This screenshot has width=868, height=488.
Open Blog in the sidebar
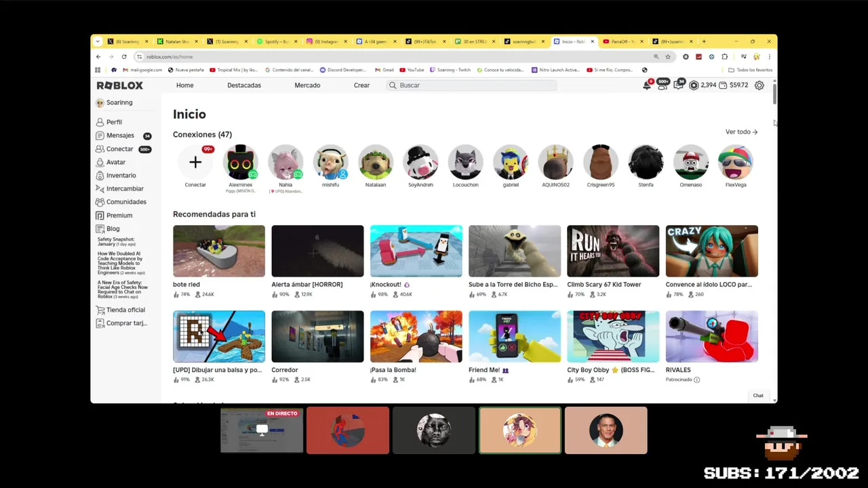click(113, 228)
